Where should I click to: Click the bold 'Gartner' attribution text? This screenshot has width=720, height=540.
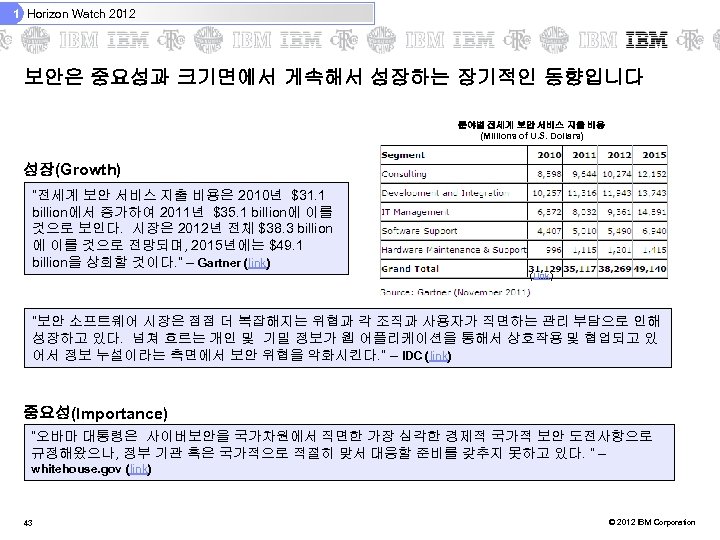pyautogui.click(x=219, y=263)
